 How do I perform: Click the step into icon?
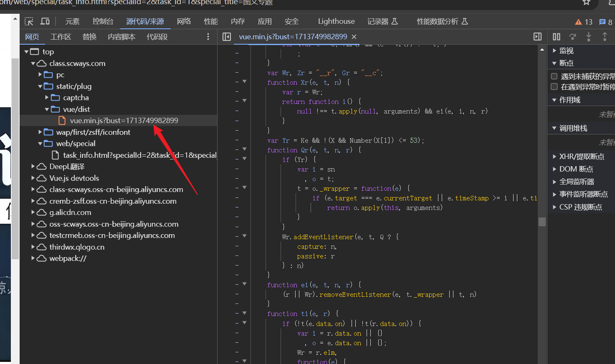coord(589,37)
